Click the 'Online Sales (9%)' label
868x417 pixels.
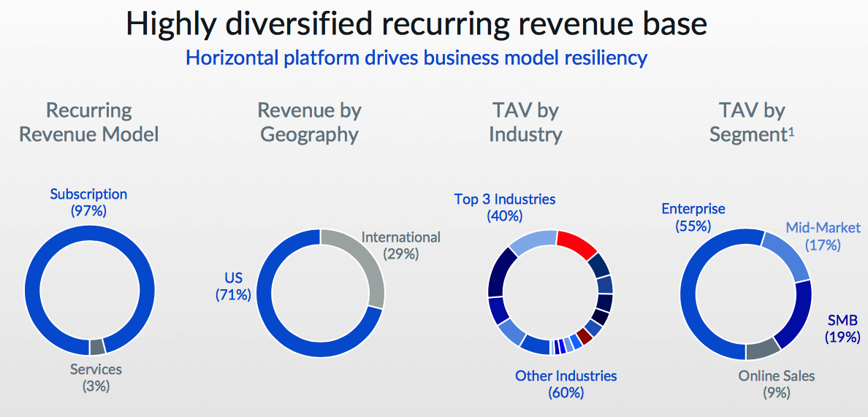click(777, 384)
